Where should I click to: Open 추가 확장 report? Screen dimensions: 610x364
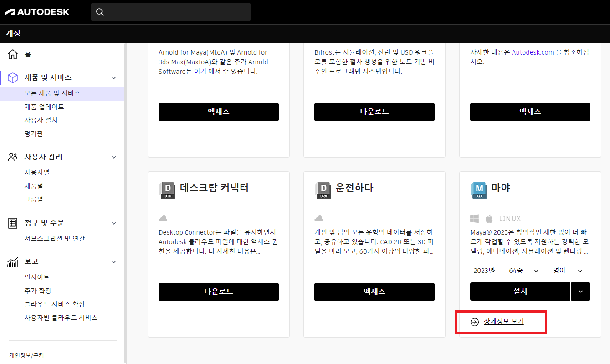point(38,291)
